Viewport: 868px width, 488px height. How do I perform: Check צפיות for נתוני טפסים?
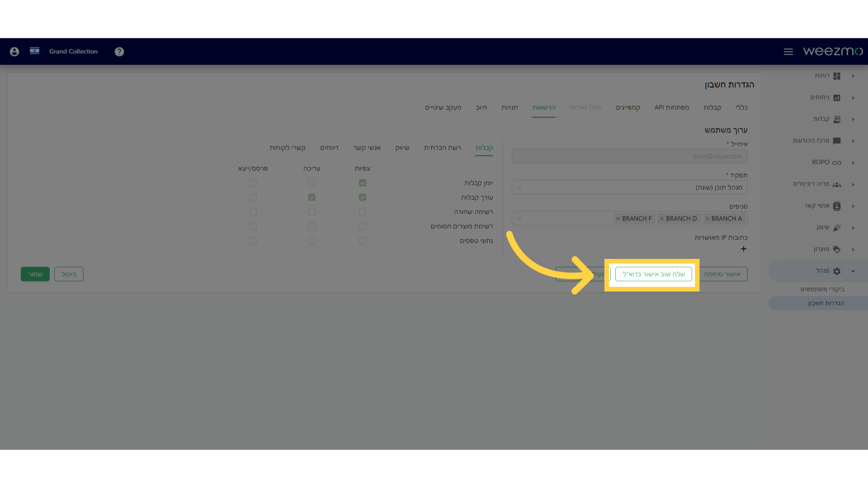(x=363, y=241)
